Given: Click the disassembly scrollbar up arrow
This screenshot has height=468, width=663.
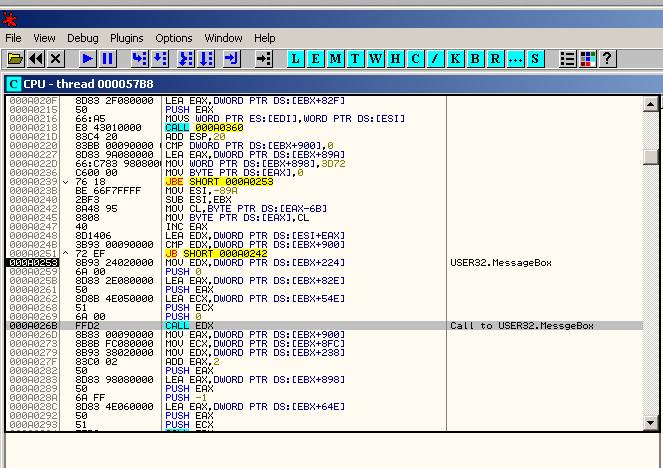Looking at the screenshot, I should (x=651, y=103).
